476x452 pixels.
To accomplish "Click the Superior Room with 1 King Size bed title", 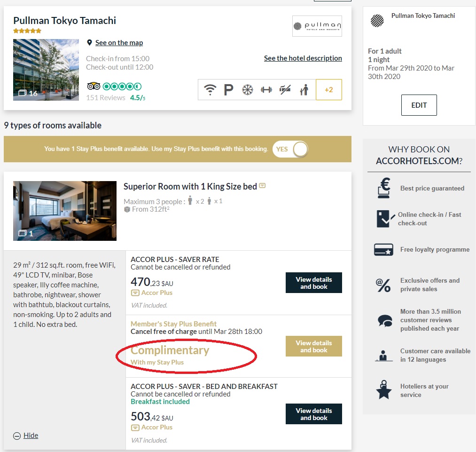I will point(190,187).
